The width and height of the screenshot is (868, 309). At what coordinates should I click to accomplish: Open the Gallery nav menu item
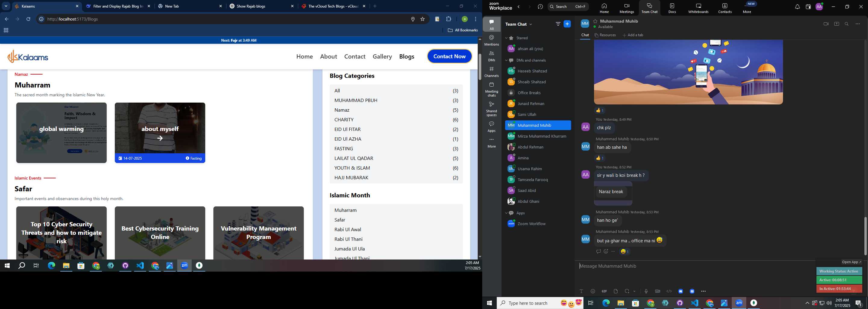382,56
